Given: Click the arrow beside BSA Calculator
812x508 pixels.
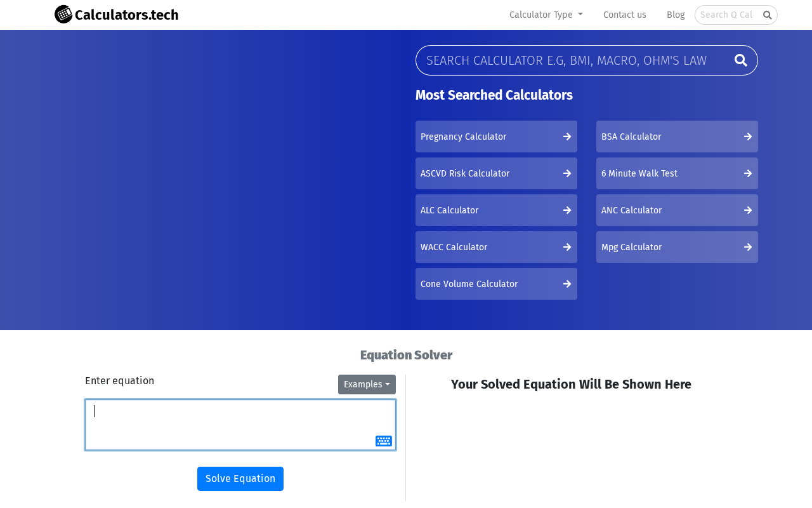Looking at the screenshot, I should coord(748,137).
